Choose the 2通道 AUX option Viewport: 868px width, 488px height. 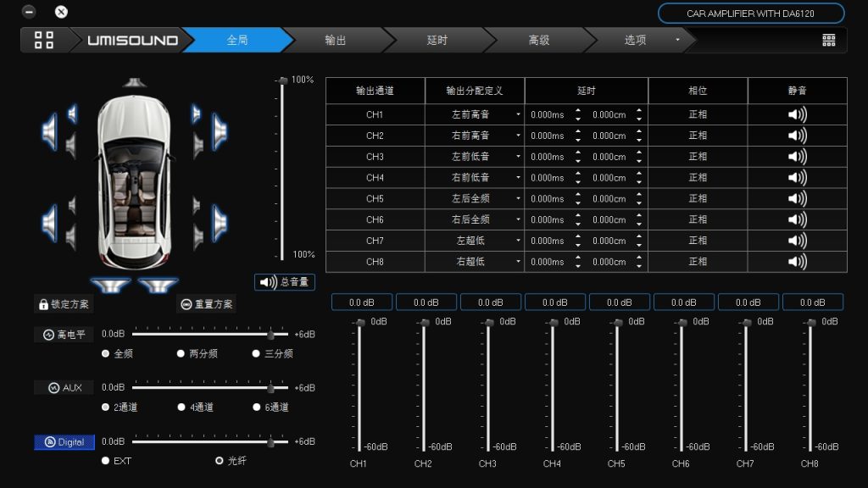coord(105,408)
